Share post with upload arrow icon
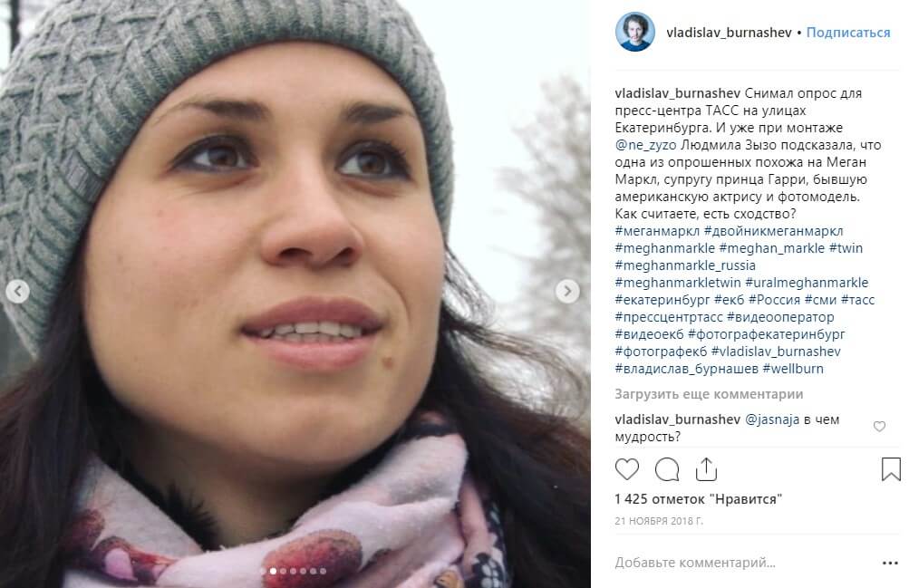Image resolution: width=909 pixels, height=588 pixels. tap(706, 469)
